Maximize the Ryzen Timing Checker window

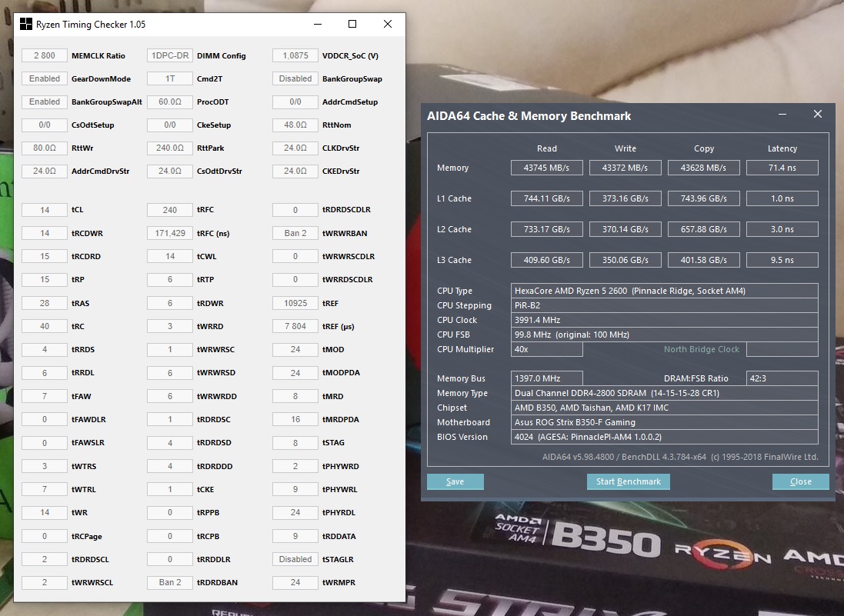(352, 24)
